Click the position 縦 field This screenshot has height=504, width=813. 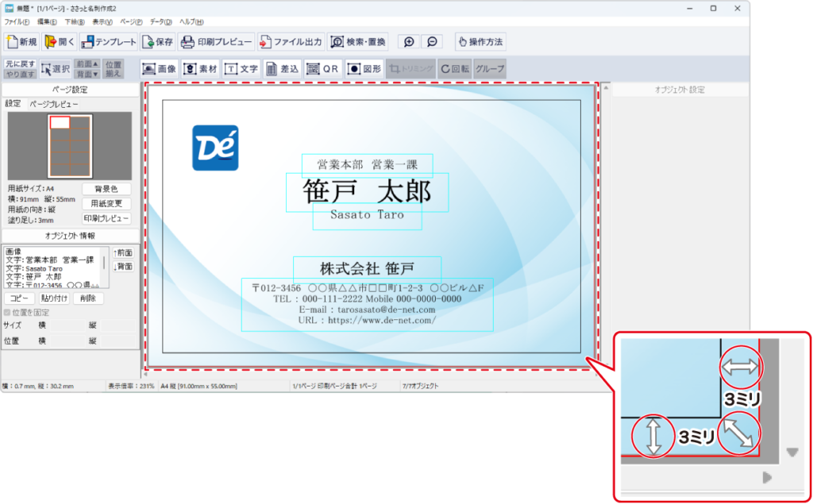coord(117,341)
